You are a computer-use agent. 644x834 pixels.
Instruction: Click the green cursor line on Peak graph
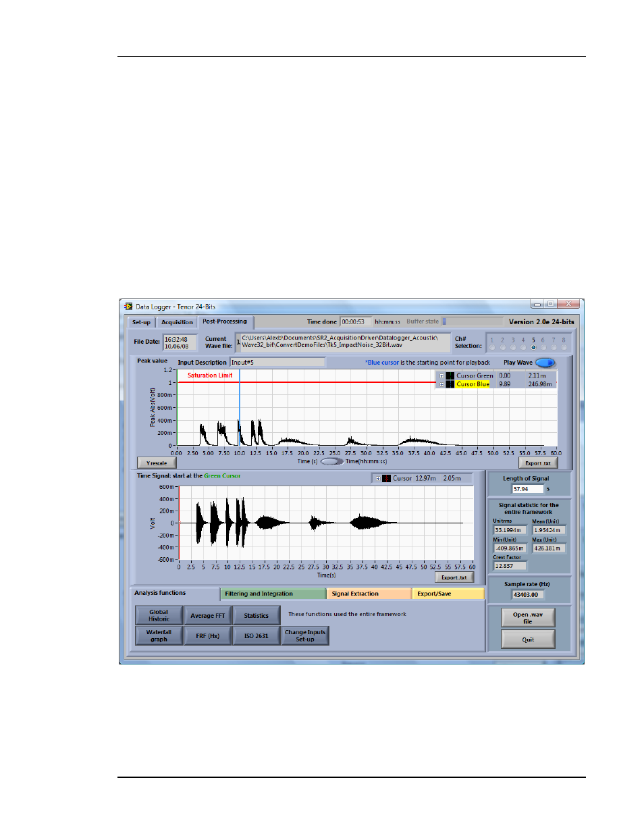(x=178, y=408)
